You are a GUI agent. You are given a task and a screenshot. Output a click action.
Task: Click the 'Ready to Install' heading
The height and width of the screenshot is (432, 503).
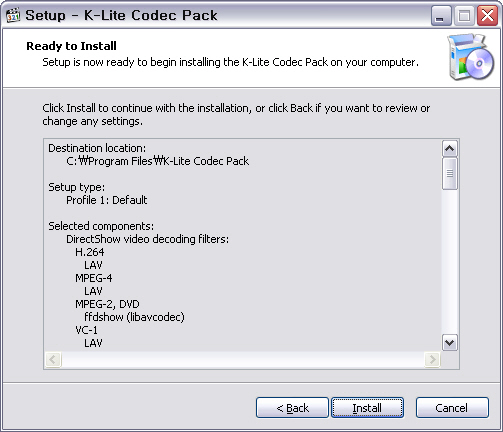click(x=71, y=46)
